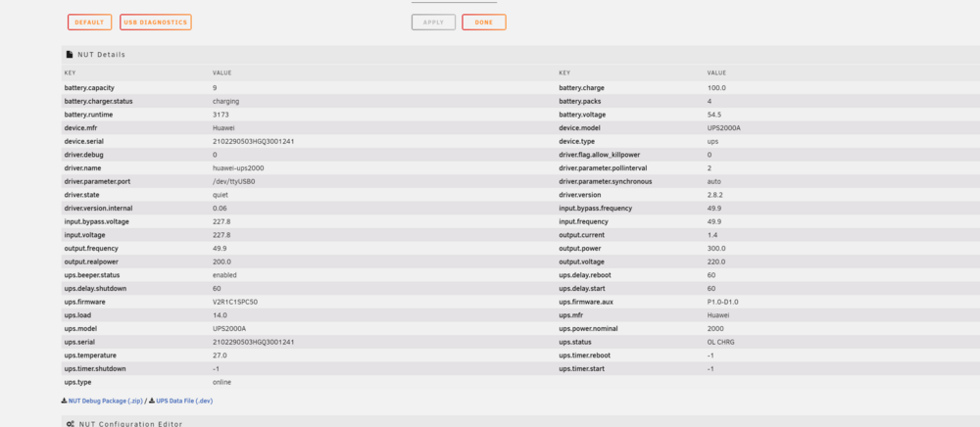Select driver.parameter.port value /dev/ttyUSB0
The width and height of the screenshot is (980, 427).
[x=234, y=181]
